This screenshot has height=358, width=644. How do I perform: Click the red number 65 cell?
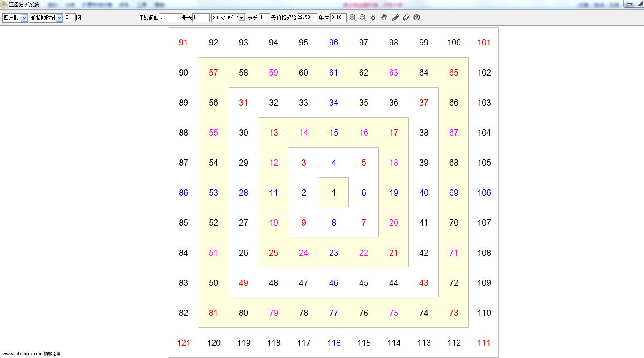[454, 73]
